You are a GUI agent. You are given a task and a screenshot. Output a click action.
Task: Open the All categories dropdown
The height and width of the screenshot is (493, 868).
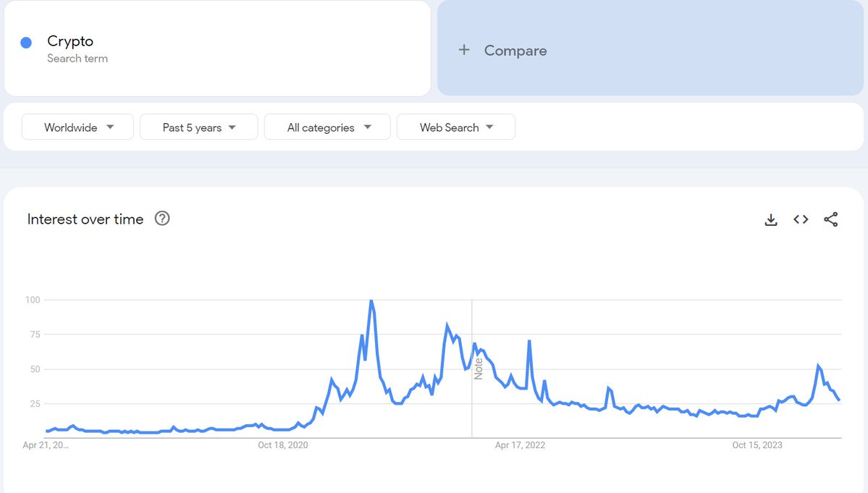[328, 127]
